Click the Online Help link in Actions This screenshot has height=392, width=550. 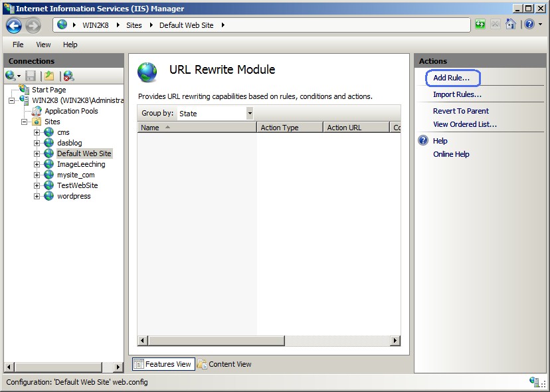(451, 154)
